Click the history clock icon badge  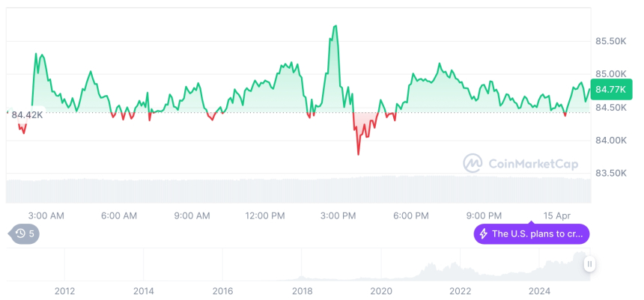click(x=20, y=233)
